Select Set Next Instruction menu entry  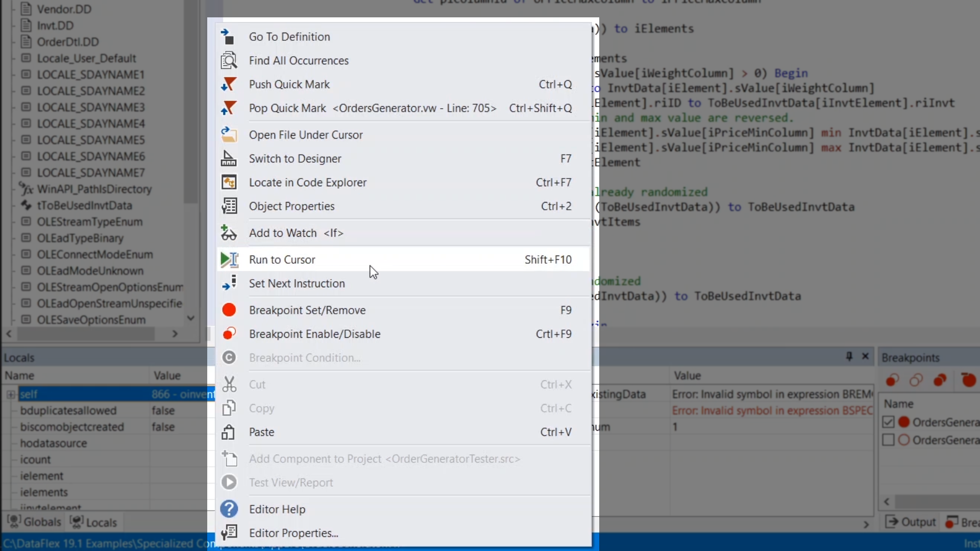[x=297, y=284]
